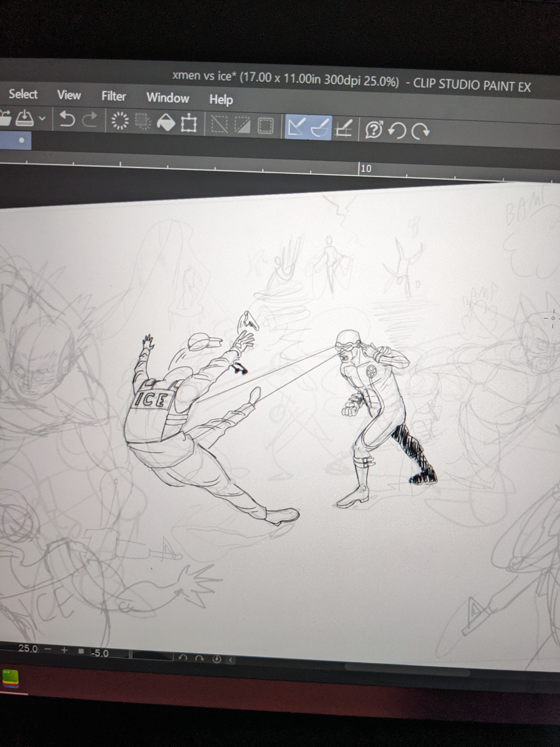Screen dimensions: 560x747
Task: Open Clip Studio support question-mark icon
Action: [x=374, y=130]
